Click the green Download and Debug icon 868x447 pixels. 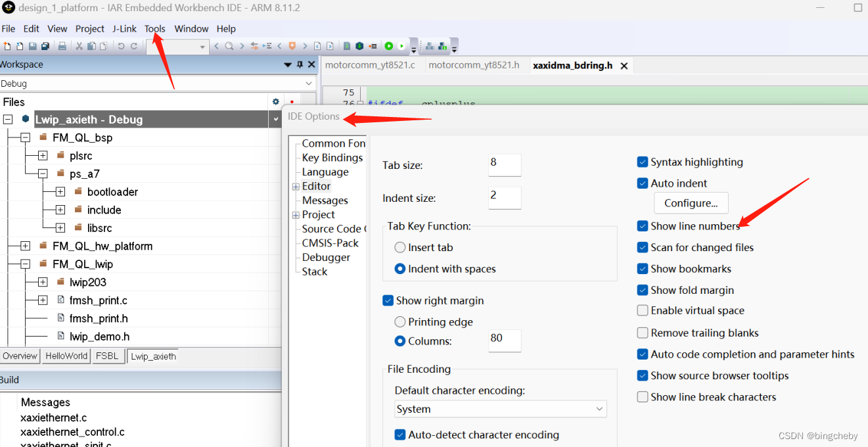389,46
